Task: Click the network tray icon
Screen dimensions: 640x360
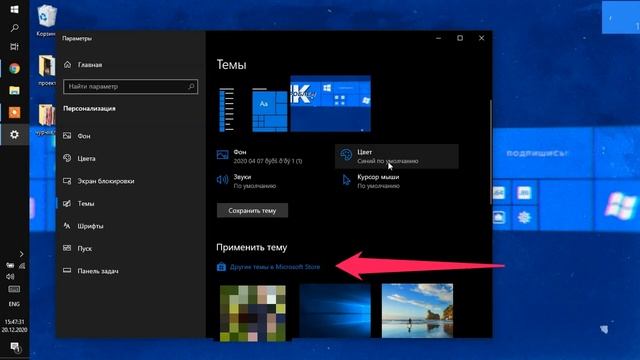Action: (22, 266)
